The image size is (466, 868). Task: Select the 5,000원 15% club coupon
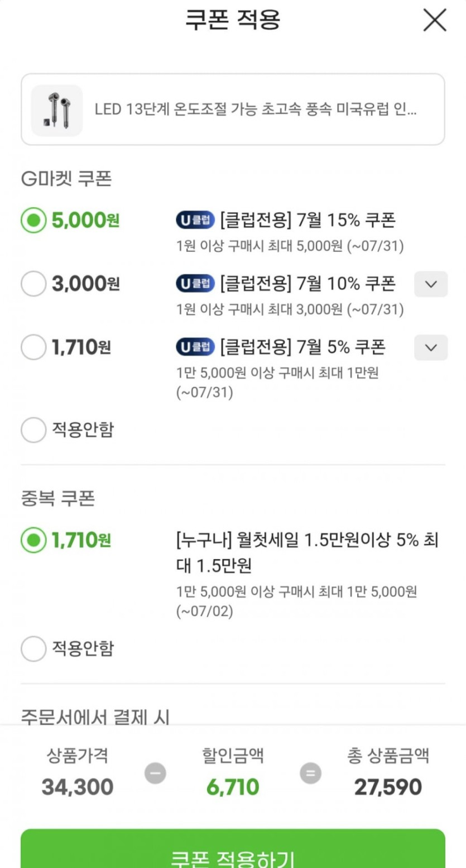point(33,221)
